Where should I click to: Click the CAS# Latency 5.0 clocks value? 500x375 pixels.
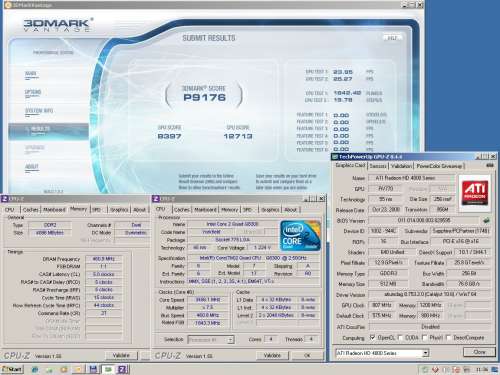pyautogui.click(x=104, y=274)
